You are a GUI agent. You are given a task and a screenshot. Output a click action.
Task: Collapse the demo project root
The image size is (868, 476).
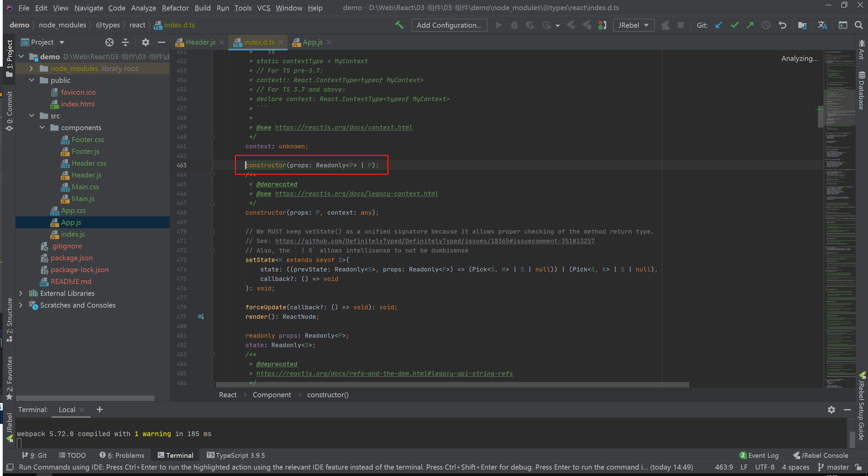(21, 56)
